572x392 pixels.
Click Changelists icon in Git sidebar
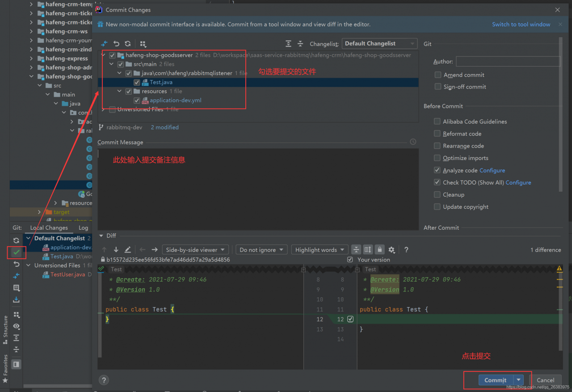point(17,288)
